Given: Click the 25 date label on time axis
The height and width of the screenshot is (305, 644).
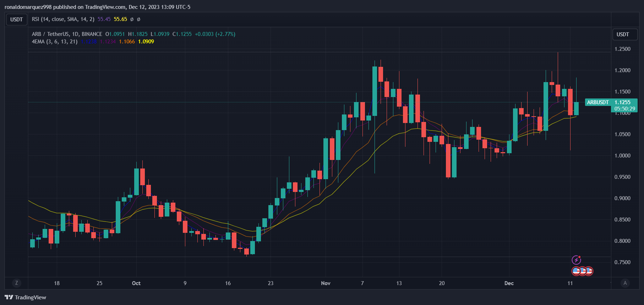Looking at the screenshot, I should pyautogui.click(x=99, y=283).
